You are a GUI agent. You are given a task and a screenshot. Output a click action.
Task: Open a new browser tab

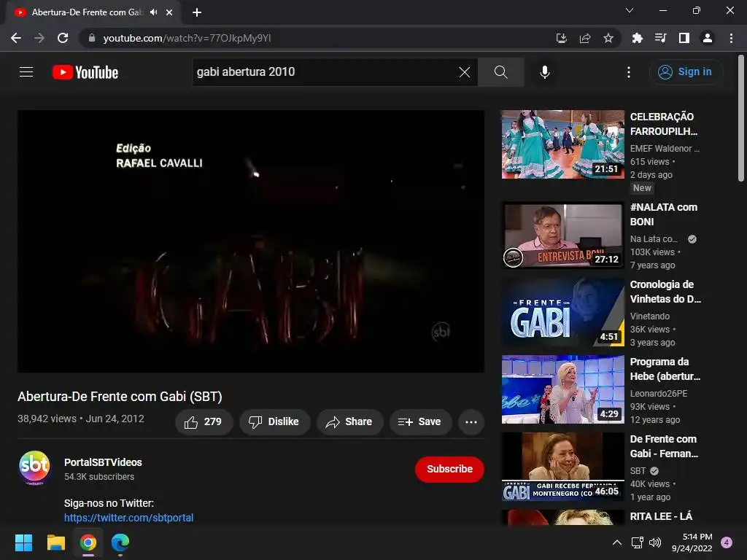coord(197,12)
